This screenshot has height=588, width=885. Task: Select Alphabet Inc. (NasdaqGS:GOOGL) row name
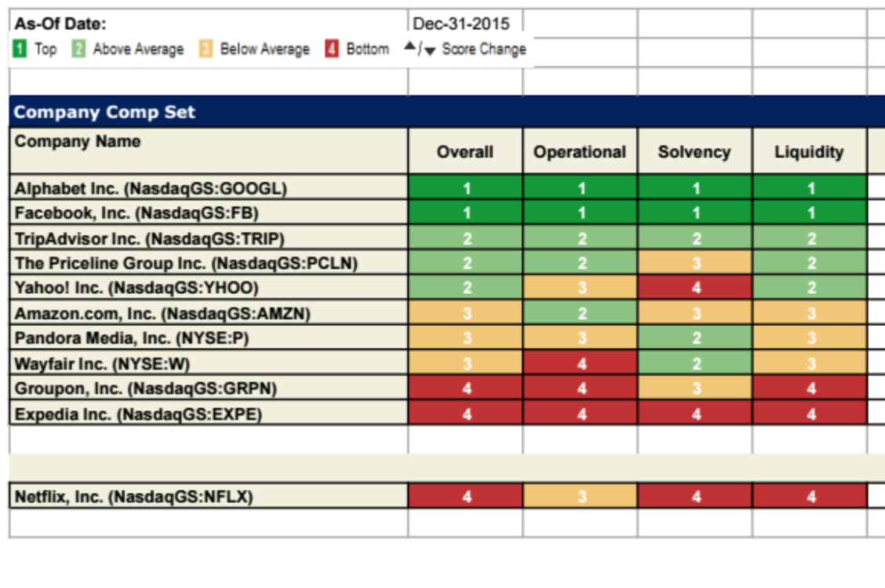208,187
